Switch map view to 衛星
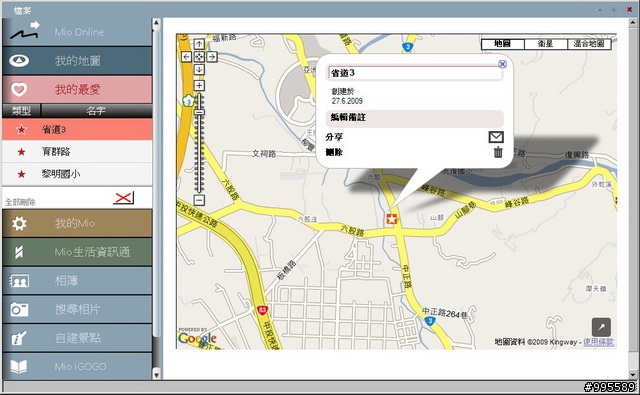 546,44
